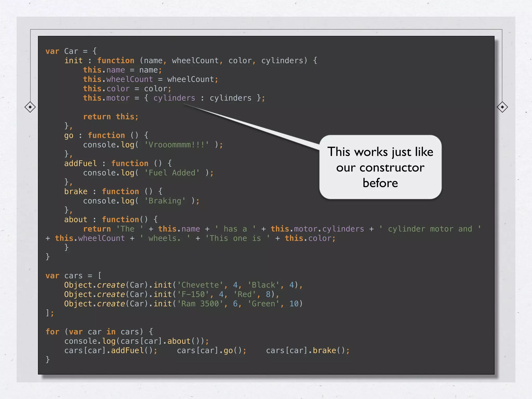Click the left diamond ornament icon
Image resolution: width=532 pixels, height=399 pixels.
pos(30,107)
